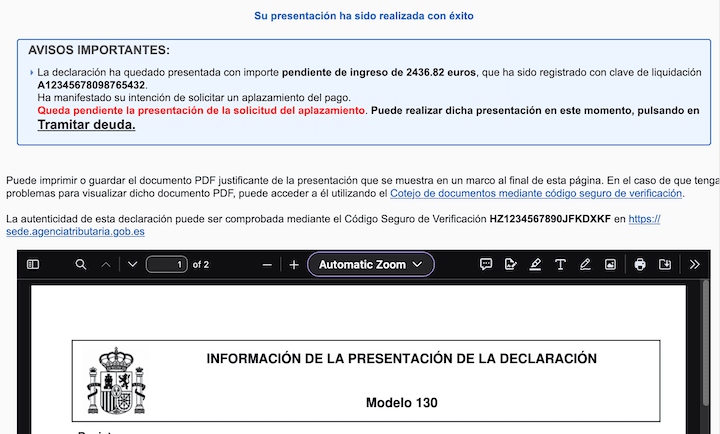
Task: Click the PDF viewer vertical scrollbar
Action: click(706, 342)
